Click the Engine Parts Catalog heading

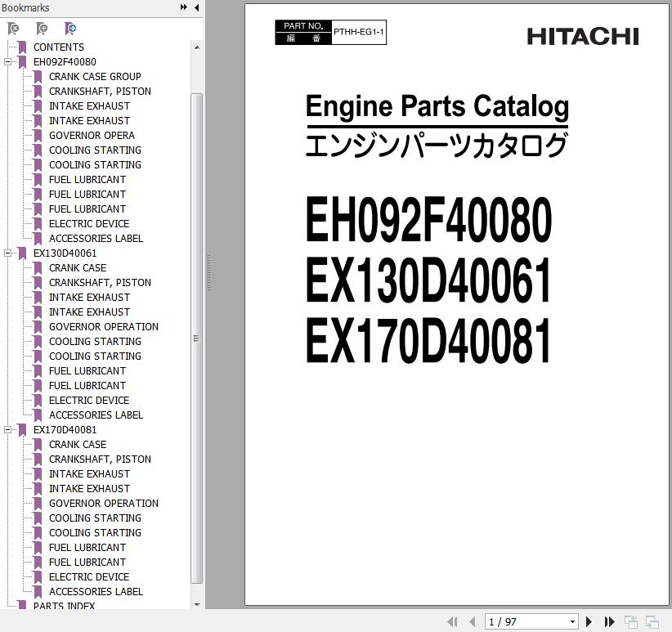[x=437, y=106]
